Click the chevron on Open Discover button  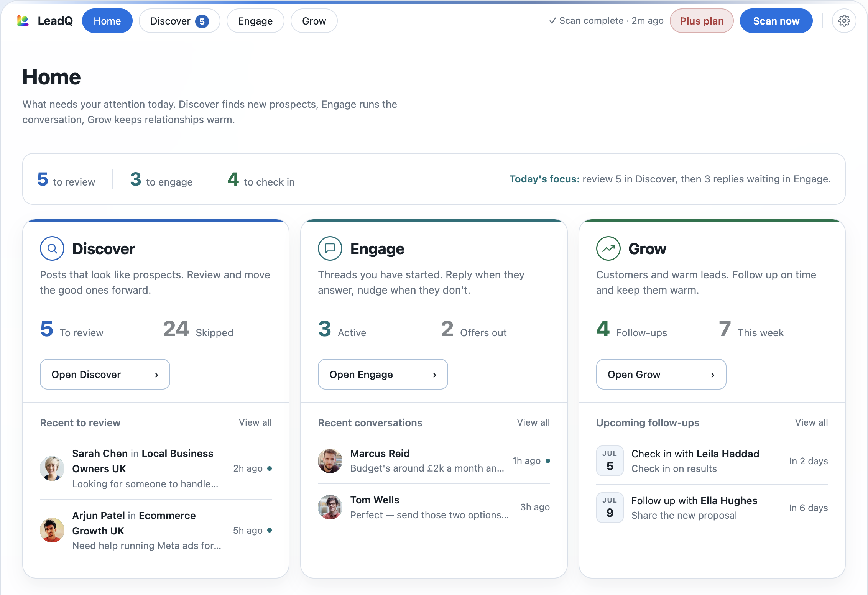[x=156, y=375]
